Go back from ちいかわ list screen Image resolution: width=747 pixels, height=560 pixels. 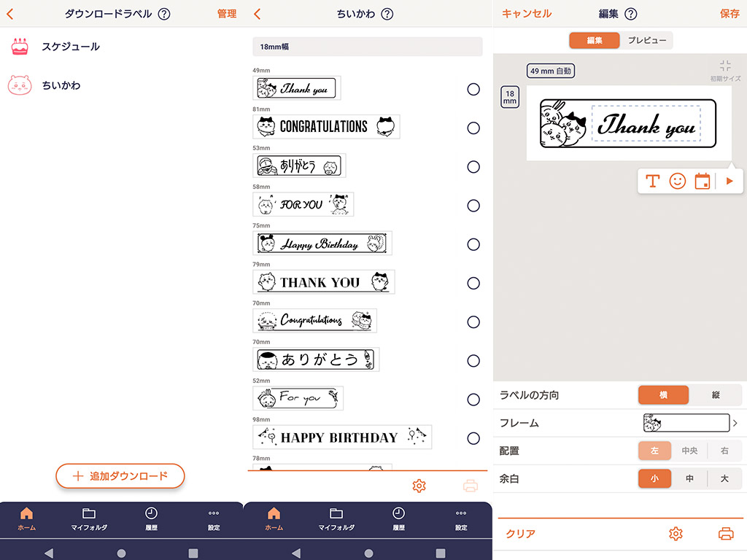coord(258,14)
